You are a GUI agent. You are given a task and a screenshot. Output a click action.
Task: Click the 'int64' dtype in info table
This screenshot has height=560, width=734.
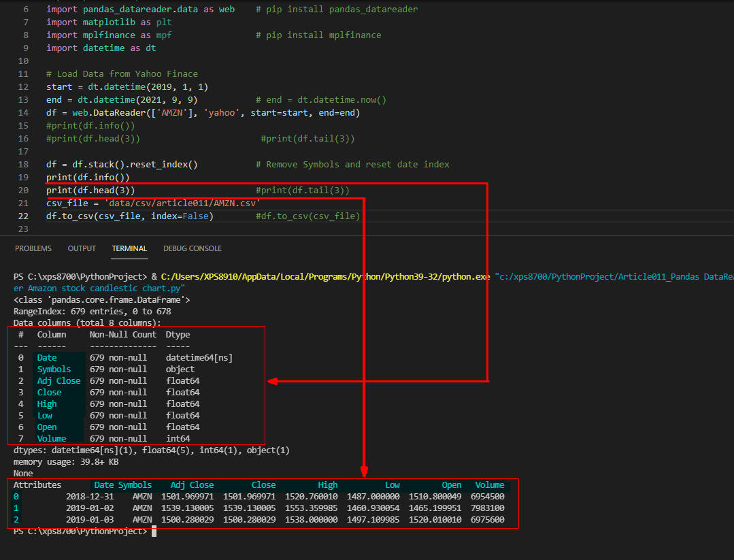tap(178, 438)
